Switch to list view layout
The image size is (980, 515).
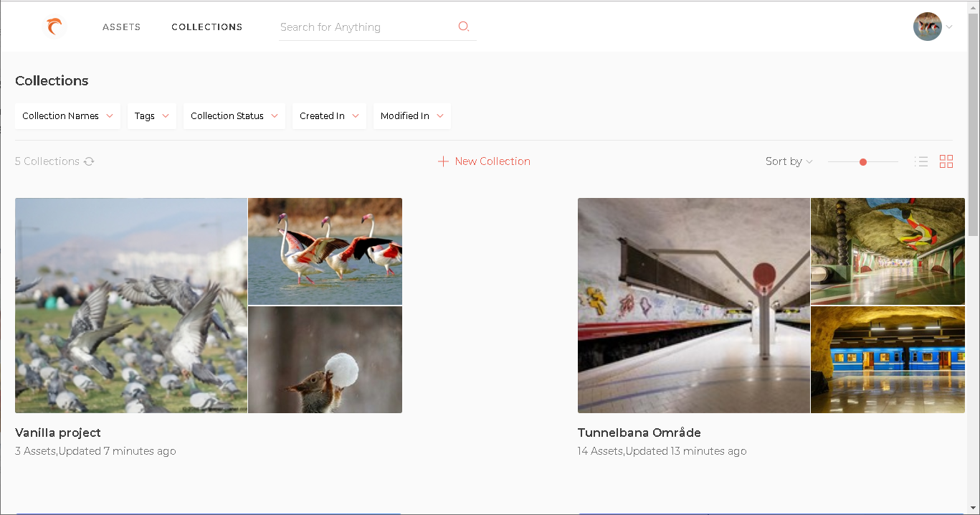(921, 161)
